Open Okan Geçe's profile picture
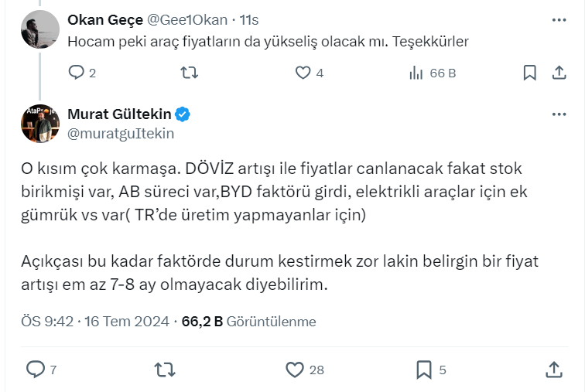This screenshot has height=392, width=585. pyautogui.click(x=40, y=29)
